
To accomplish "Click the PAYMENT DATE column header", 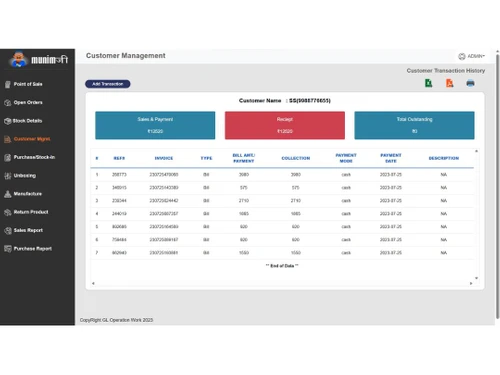I will (x=391, y=158).
